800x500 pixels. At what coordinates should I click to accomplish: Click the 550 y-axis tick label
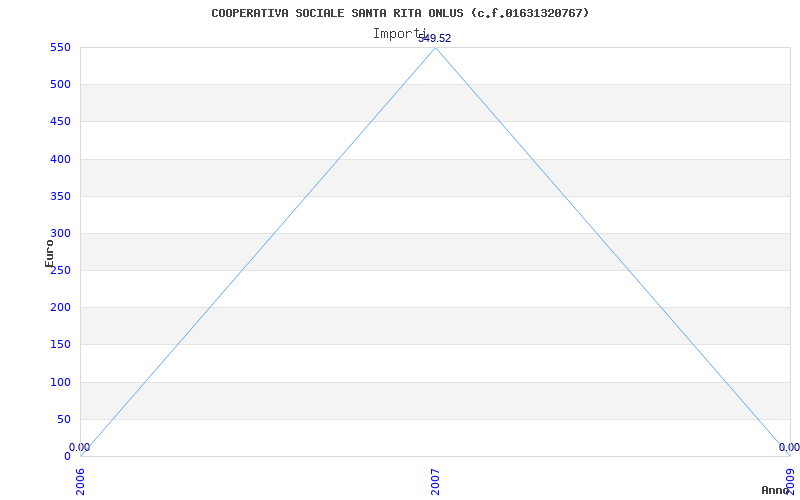point(60,47)
